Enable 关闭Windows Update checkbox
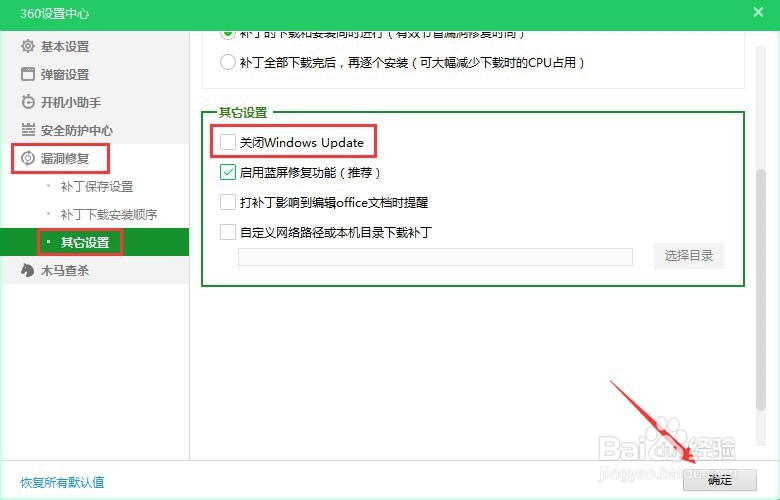 tap(227, 142)
